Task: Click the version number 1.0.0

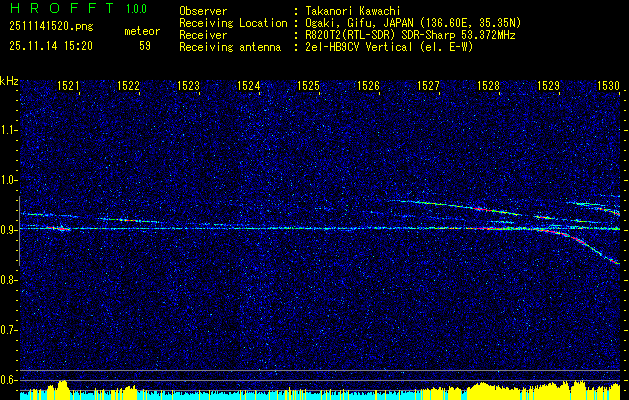Action: (x=136, y=8)
